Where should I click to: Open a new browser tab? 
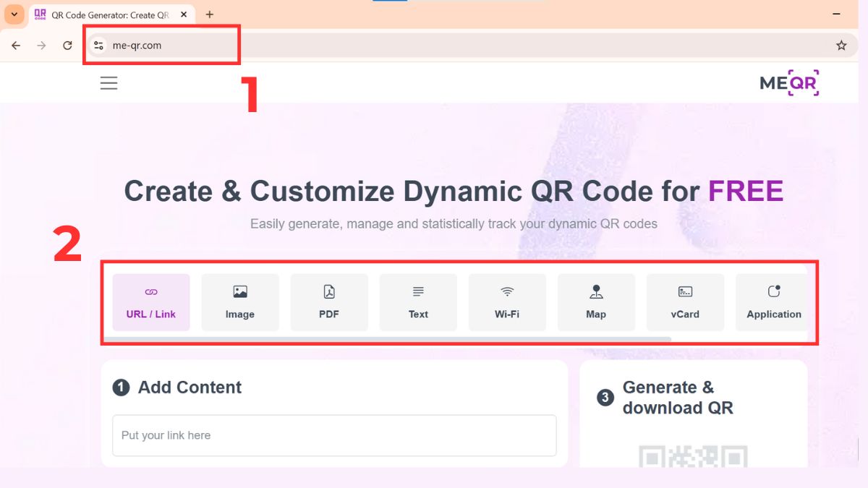[x=210, y=14]
